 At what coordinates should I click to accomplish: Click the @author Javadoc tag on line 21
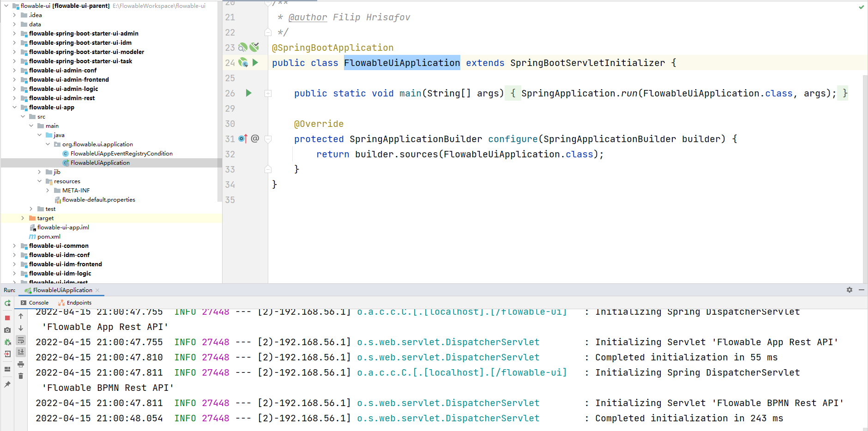coord(307,17)
